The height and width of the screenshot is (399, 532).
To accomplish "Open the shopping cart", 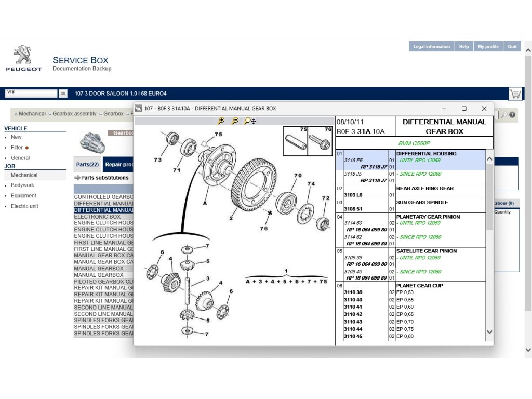I will [515, 94].
